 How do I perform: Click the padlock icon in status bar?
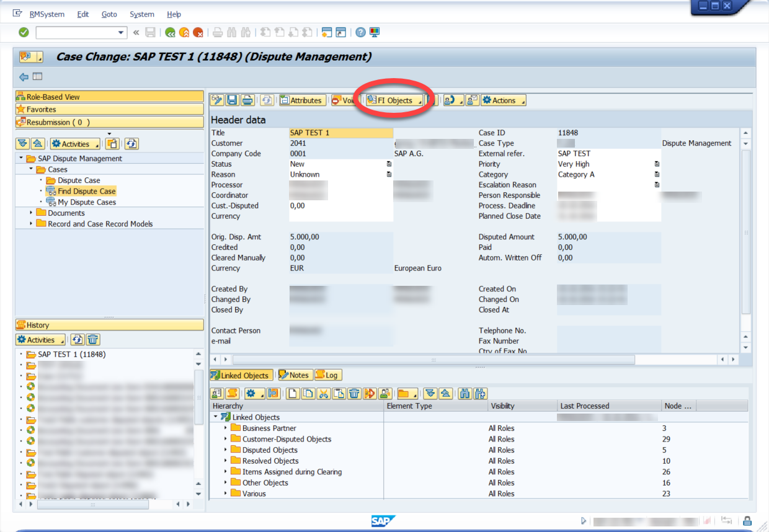tap(747, 521)
